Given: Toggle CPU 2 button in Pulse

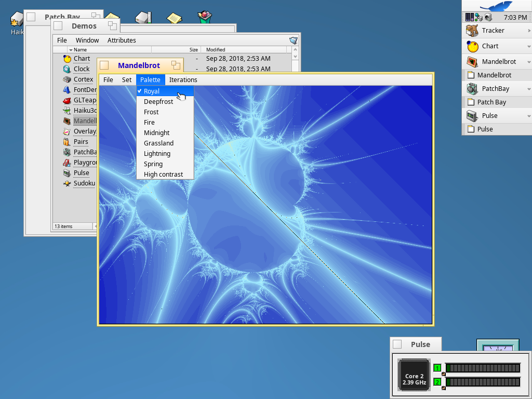Looking at the screenshot, I should pos(437,382).
